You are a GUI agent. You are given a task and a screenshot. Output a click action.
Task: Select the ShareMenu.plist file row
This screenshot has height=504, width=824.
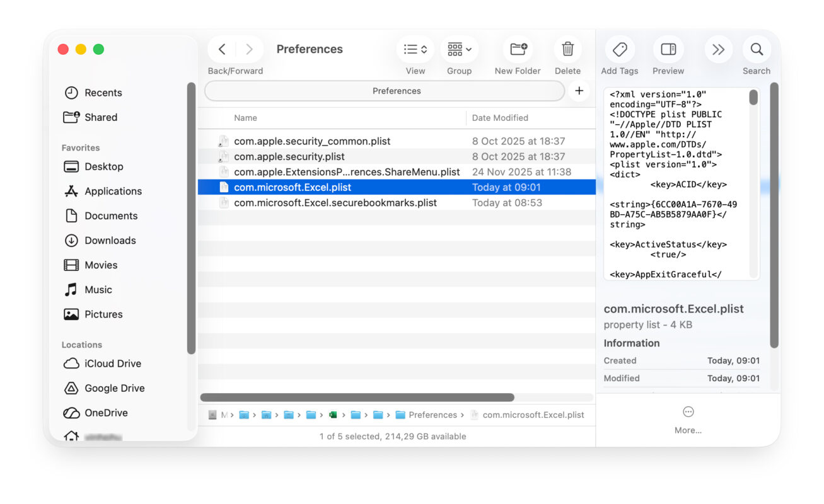click(x=397, y=172)
